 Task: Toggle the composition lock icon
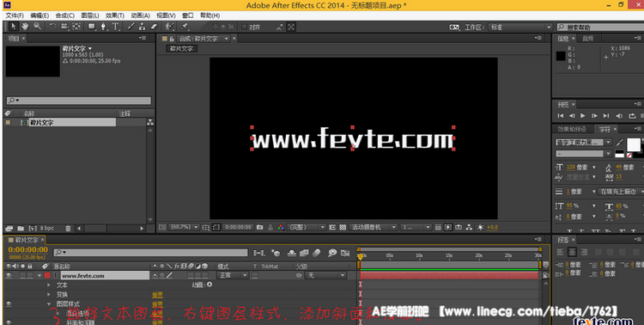point(172,39)
